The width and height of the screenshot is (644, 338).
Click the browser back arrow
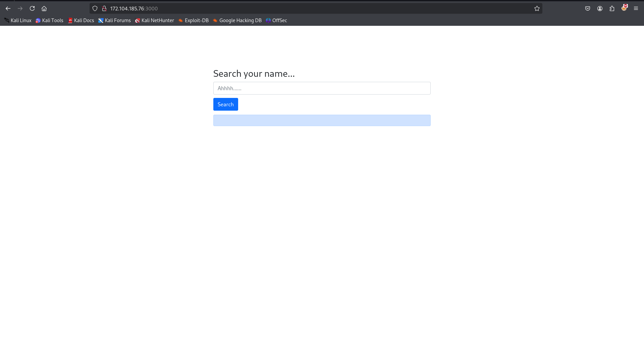pyautogui.click(x=8, y=8)
